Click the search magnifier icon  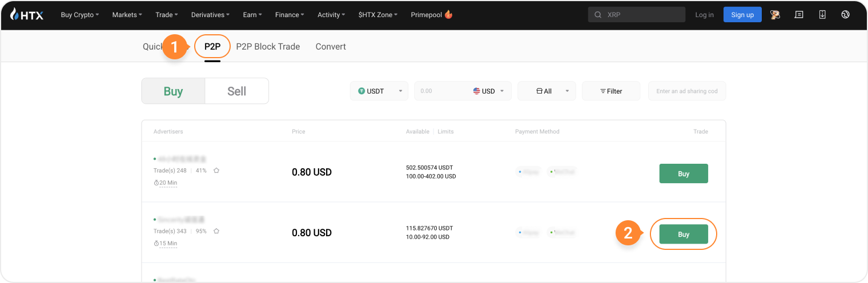coord(598,15)
